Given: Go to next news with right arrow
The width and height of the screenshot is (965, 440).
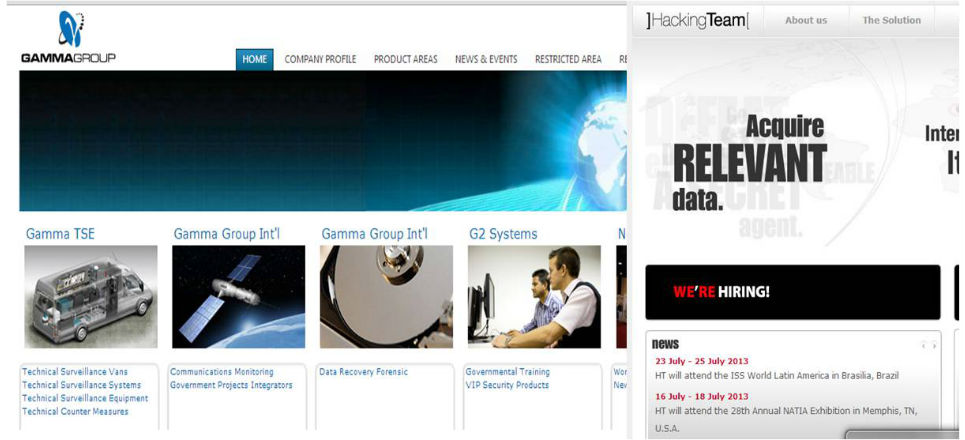Looking at the screenshot, I should pyautogui.click(x=934, y=346).
